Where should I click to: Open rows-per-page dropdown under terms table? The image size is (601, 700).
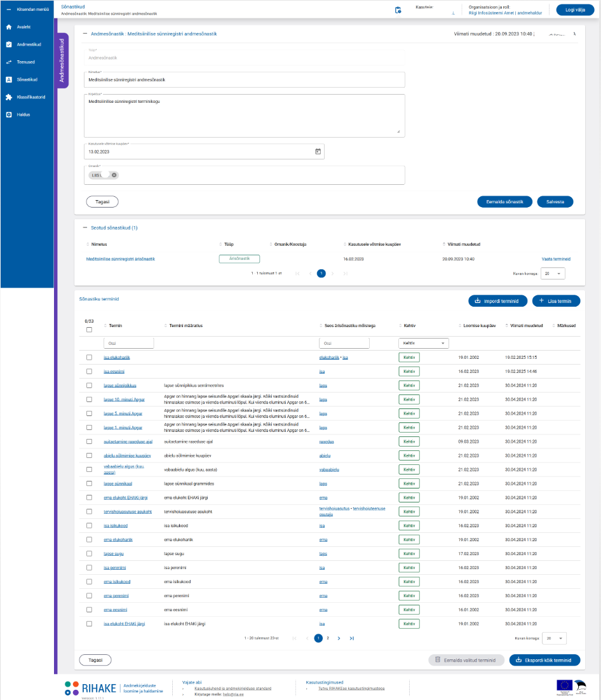click(551, 638)
